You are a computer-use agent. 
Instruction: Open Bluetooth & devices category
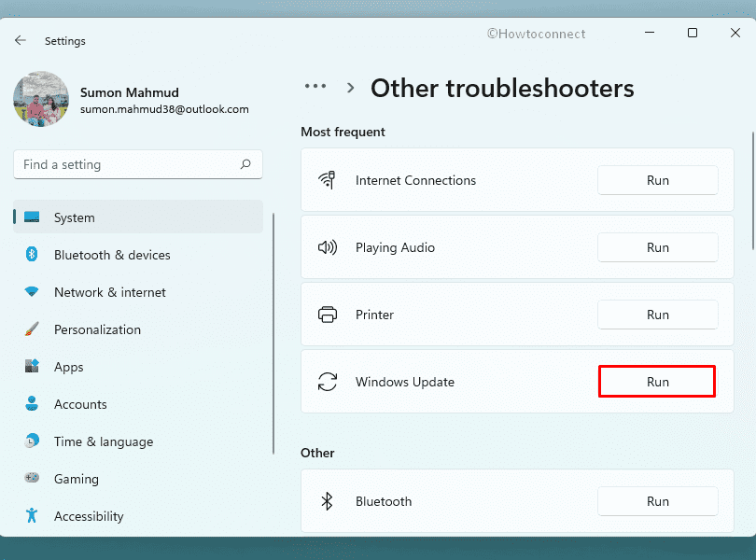pos(138,255)
